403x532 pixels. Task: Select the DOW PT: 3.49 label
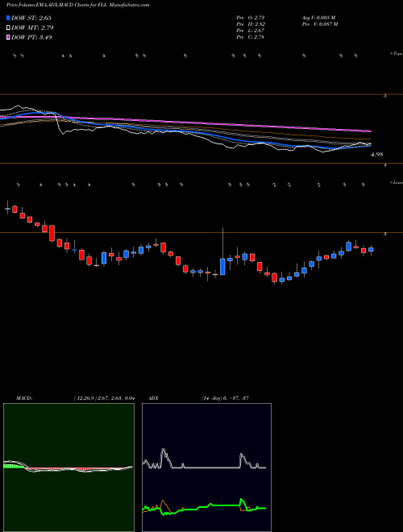point(31,37)
